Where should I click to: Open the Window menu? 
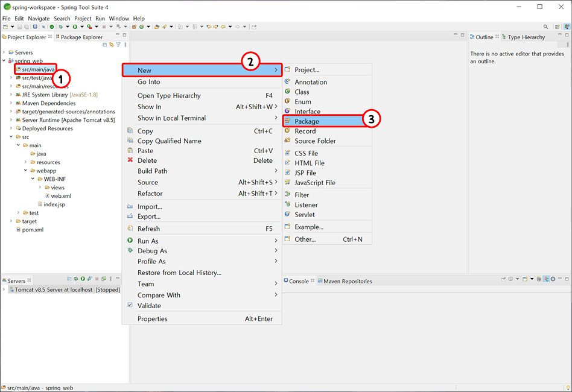(119, 18)
